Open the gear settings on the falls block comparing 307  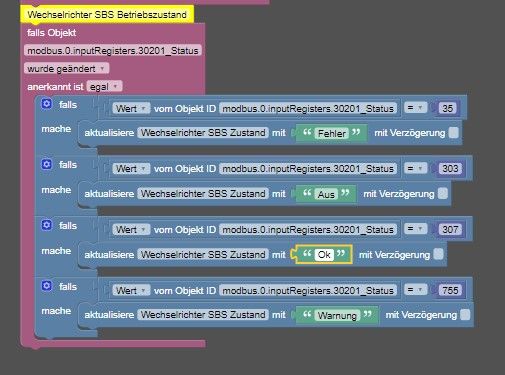pyautogui.click(x=47, y=225)
